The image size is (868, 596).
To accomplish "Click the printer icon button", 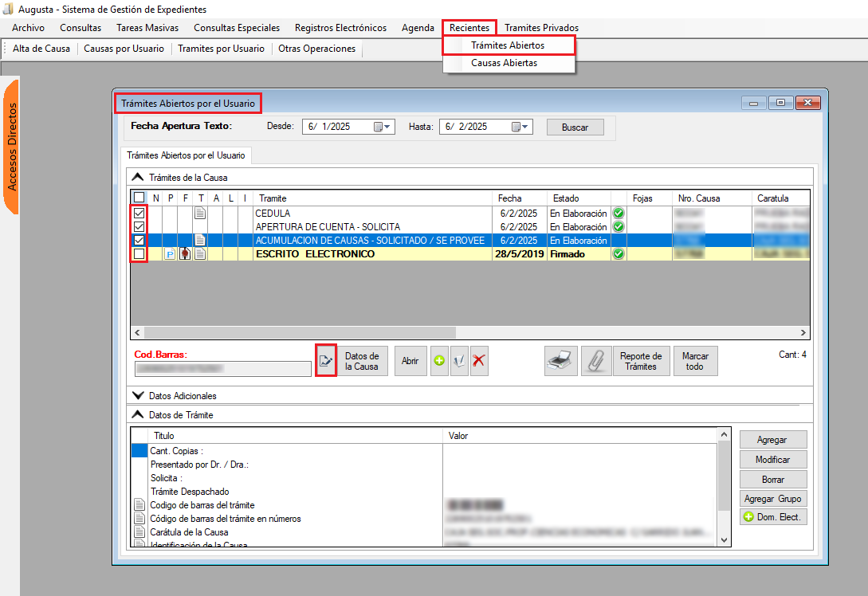I will click(560, 361).
